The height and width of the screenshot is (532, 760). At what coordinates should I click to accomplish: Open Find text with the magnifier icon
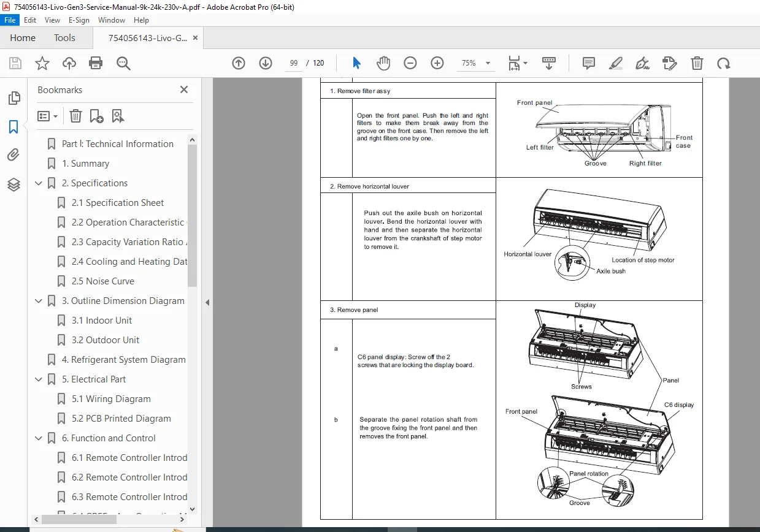(x=123, y=63)
